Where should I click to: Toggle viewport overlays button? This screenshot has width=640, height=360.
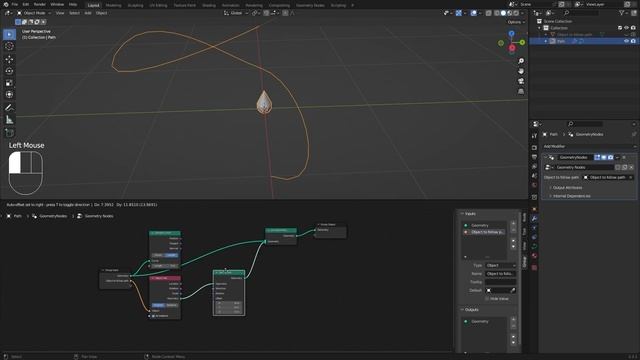click(x=473, y=13)
